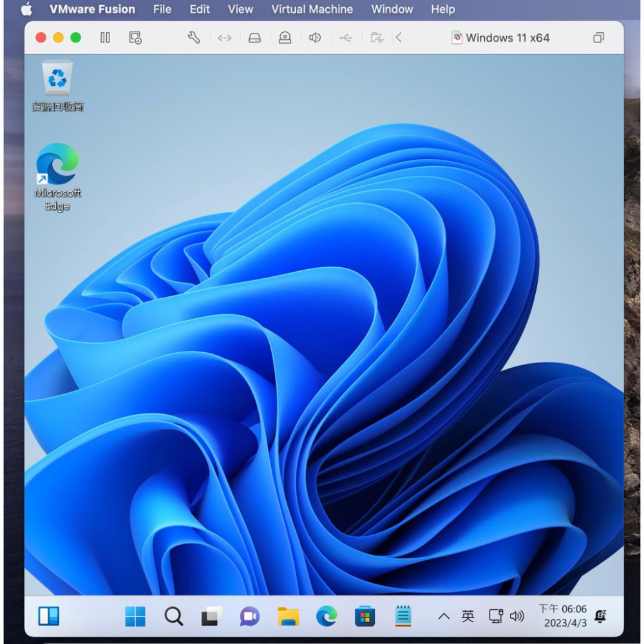644x644 pixels.
Task: Click the sound card icon in VMware toolbar
Action: pos(314,37)
